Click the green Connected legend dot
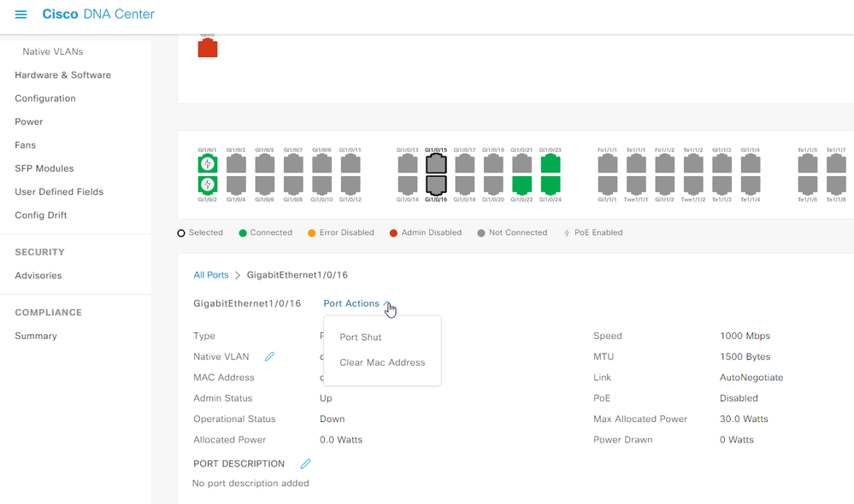This screenshot has width=854, height=504. click(x=243, y=233)
